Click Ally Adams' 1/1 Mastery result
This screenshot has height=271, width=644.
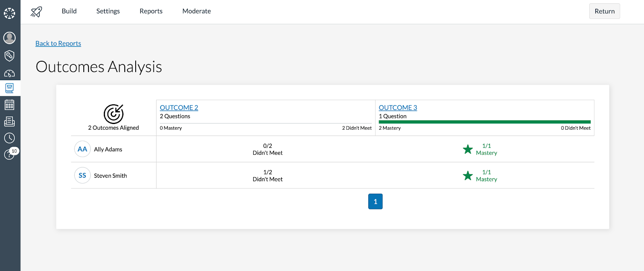point(487,149)
